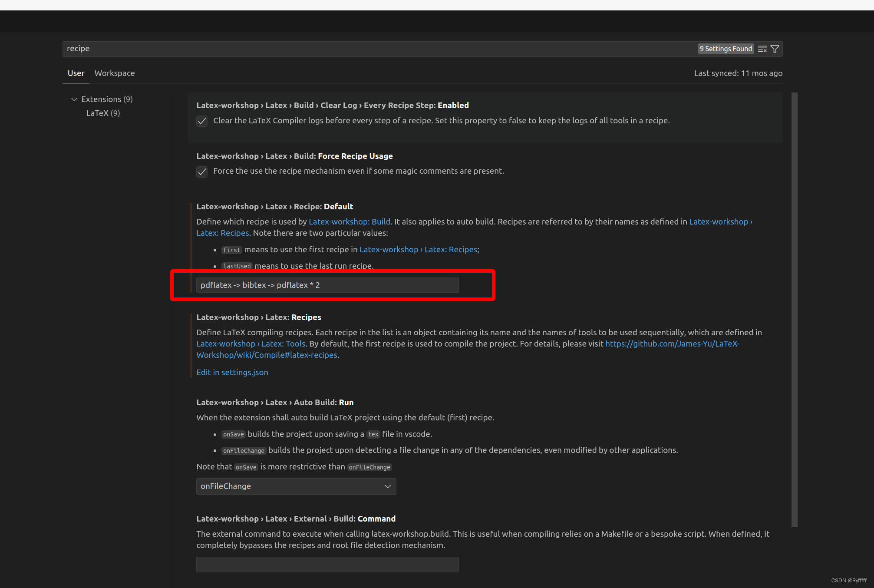Click Last synced: 11 mos ago label
This screenshot has width=874, height=588.
738,73
